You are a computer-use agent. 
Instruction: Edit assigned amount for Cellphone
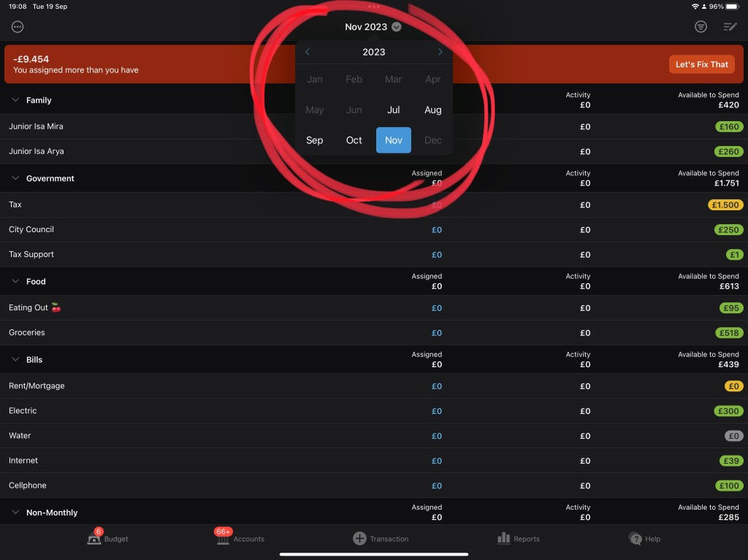437,485
